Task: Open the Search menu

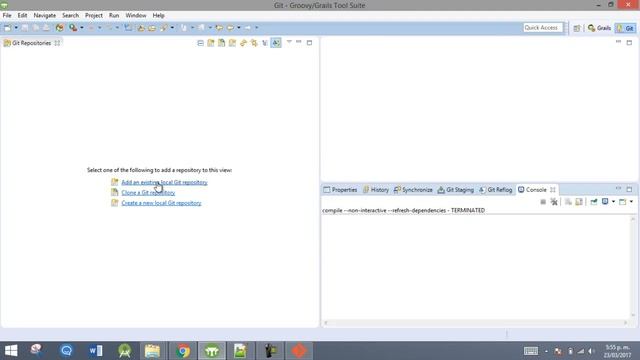Action: (x=70, y=16)
